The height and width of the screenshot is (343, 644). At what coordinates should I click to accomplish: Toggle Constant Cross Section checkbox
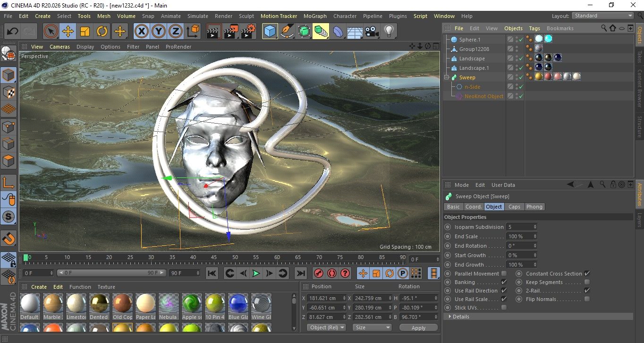pos(587,274)
